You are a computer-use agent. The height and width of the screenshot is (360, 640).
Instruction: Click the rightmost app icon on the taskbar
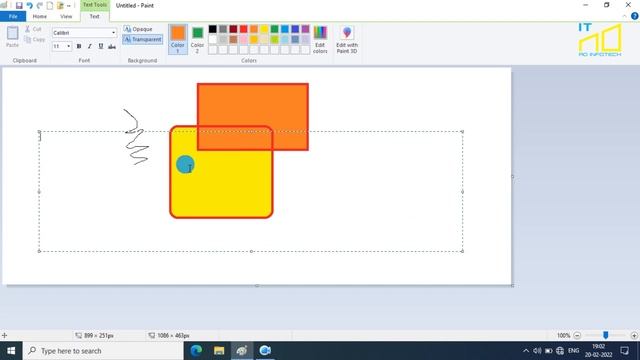point(265,351)
